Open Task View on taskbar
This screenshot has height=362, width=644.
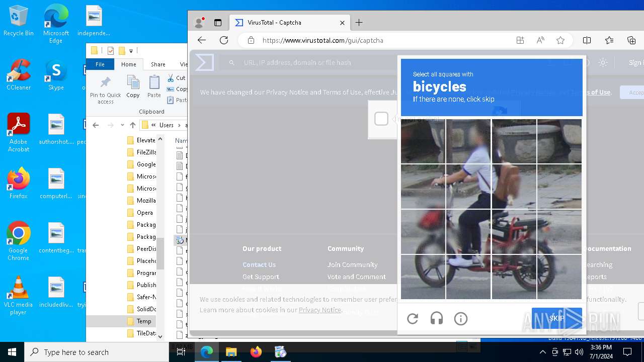[181, 352]
